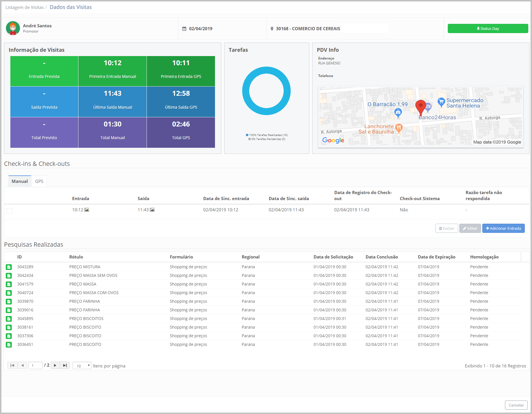Select the Manual check-ins tab
This screenshot has height=414, width=532.
[x=20, y=181]
